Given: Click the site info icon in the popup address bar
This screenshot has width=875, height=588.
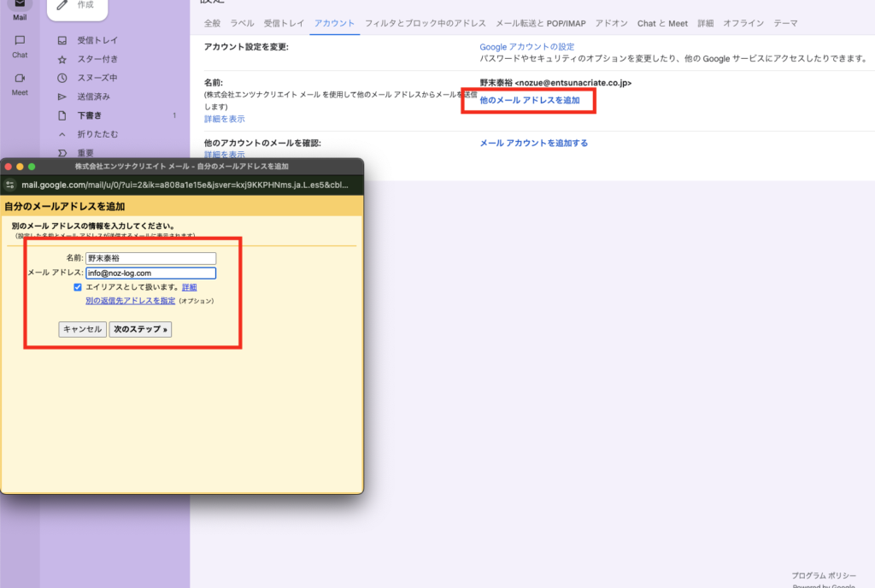Looking at the screenshot, I should pyautogui.click(x=10, y=184).
